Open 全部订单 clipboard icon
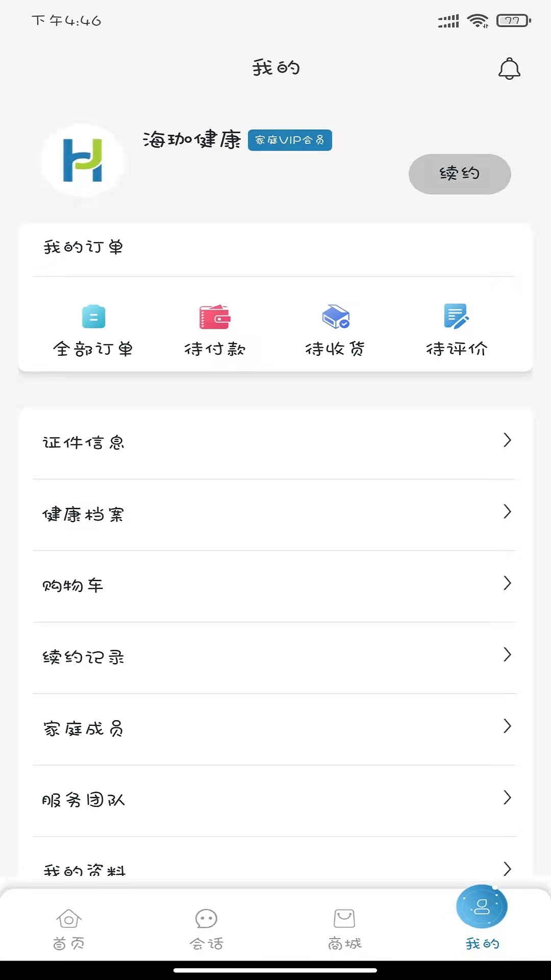Screen dimensions: 551x980 (93, 317)
